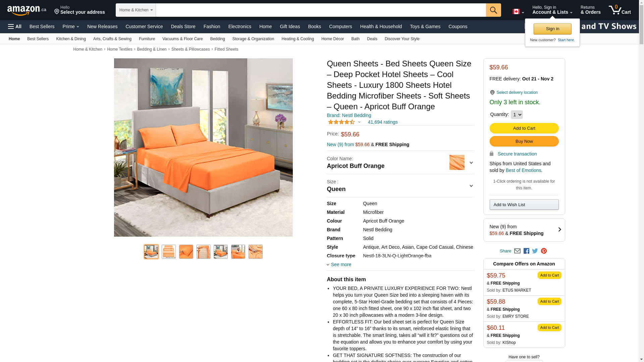
Task: Share product via email envelope icon
Action: (x=517, y=251)
